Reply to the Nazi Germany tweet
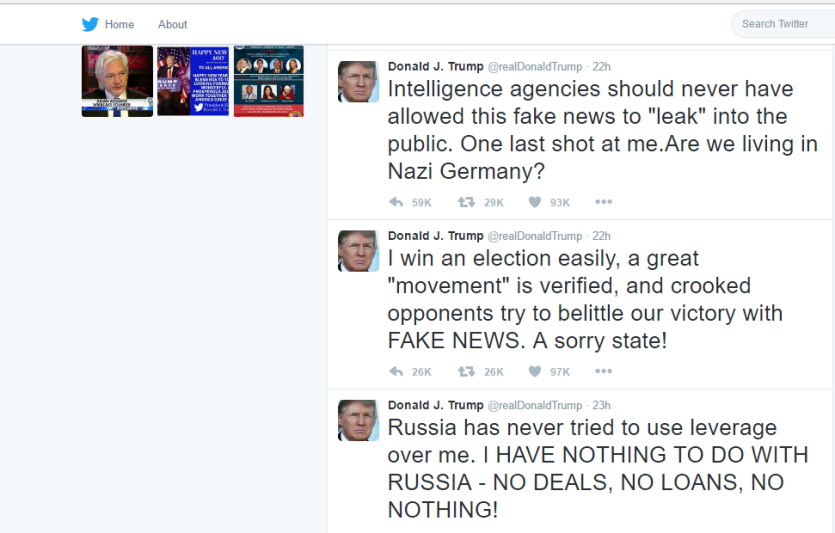This screenshot has height=533, width=835. 397,202
